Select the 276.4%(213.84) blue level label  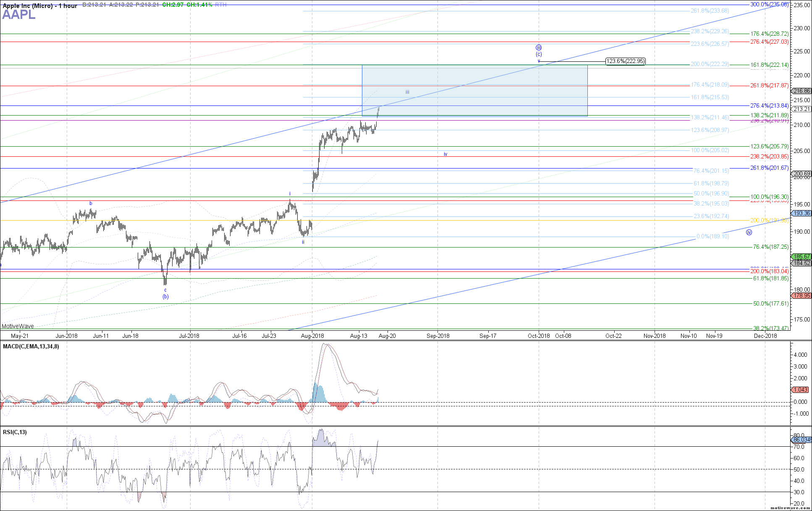click(x=770, y=105)
